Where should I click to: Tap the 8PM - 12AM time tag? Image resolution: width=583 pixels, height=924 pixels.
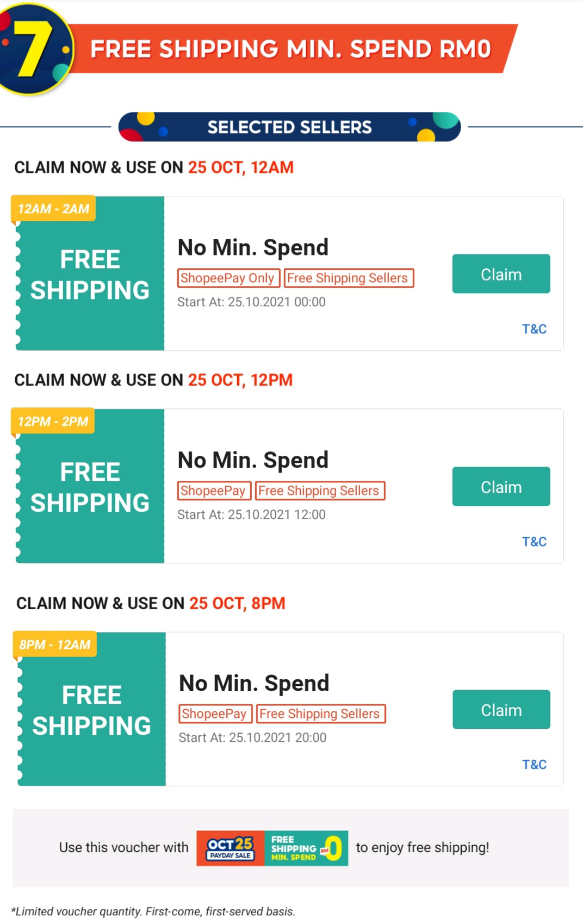[54, 644]
